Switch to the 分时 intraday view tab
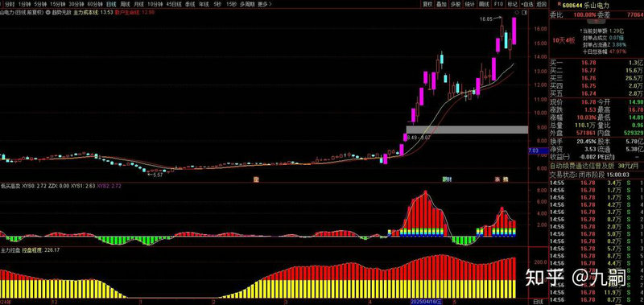The height and width of the screenshot is (305, 644). pos(10,4)
